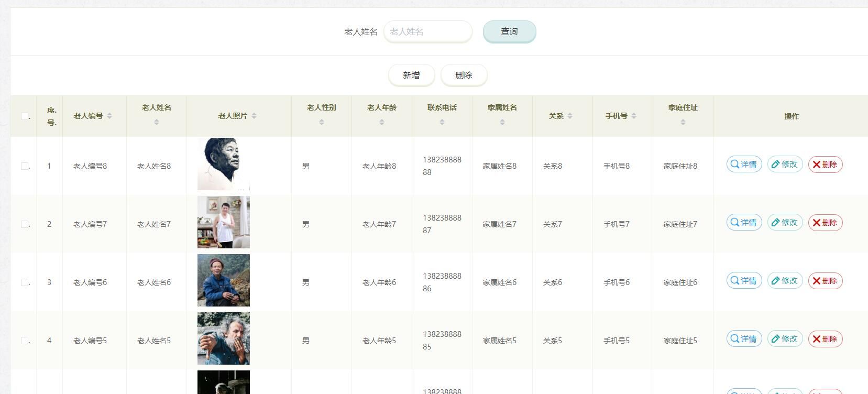This screenshot has width=868, height=394.
Task: Click the 老人姓名7 cell text
Action: [154, 224]
